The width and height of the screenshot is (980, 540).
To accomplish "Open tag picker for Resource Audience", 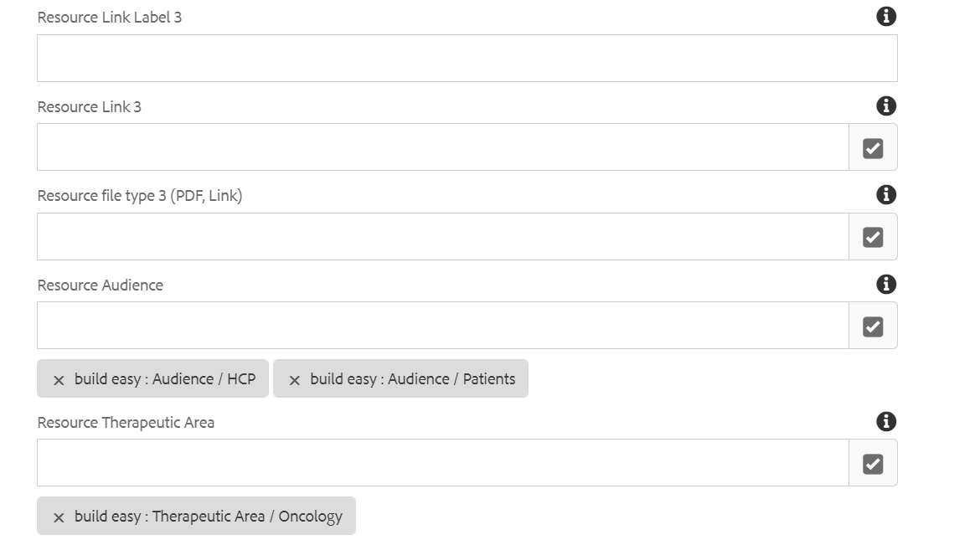I will coord(873,327).
